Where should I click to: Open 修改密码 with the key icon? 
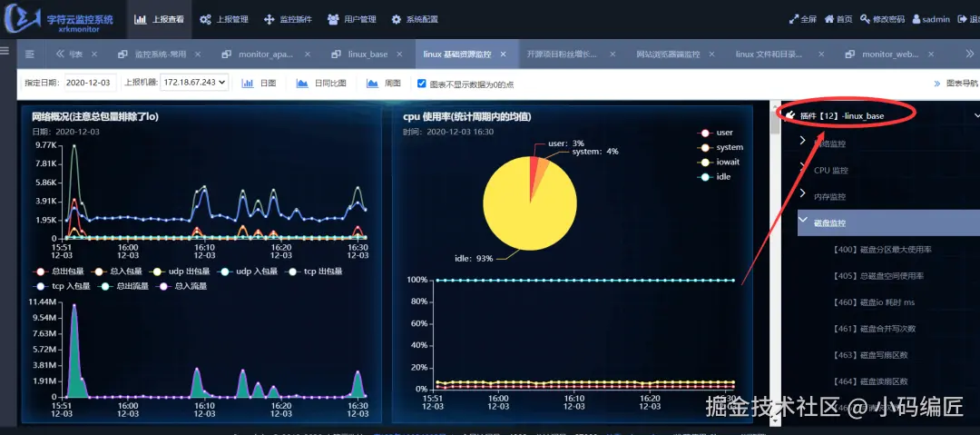click(x=882, y=19)
